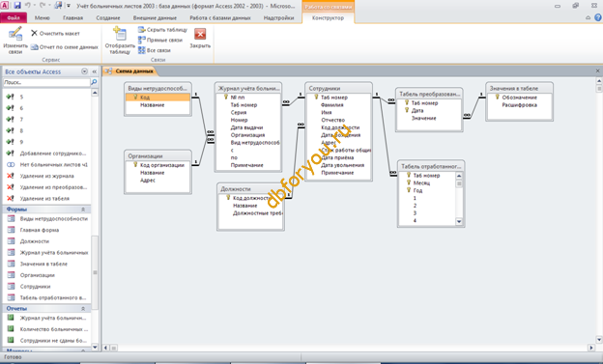The height and width of the screenshot is (364, 603).
Task: Click the save icon in quick access toolbar
Action: [17, 6]
